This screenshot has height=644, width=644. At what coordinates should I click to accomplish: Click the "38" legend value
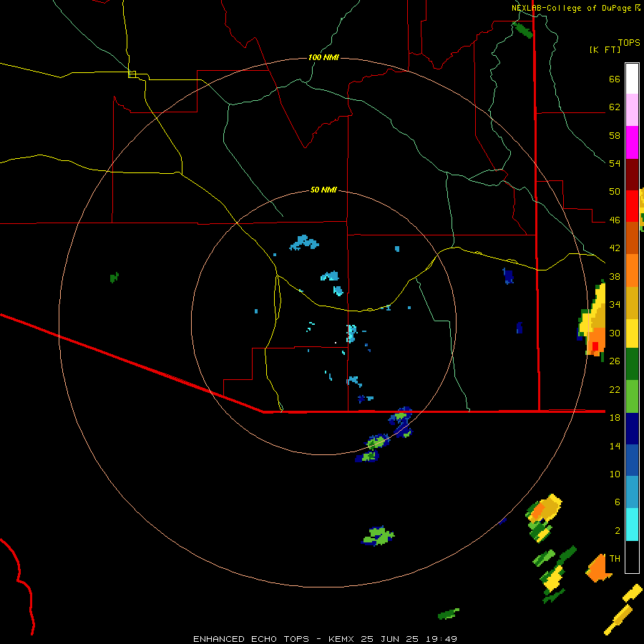click(x=615, y=276)
